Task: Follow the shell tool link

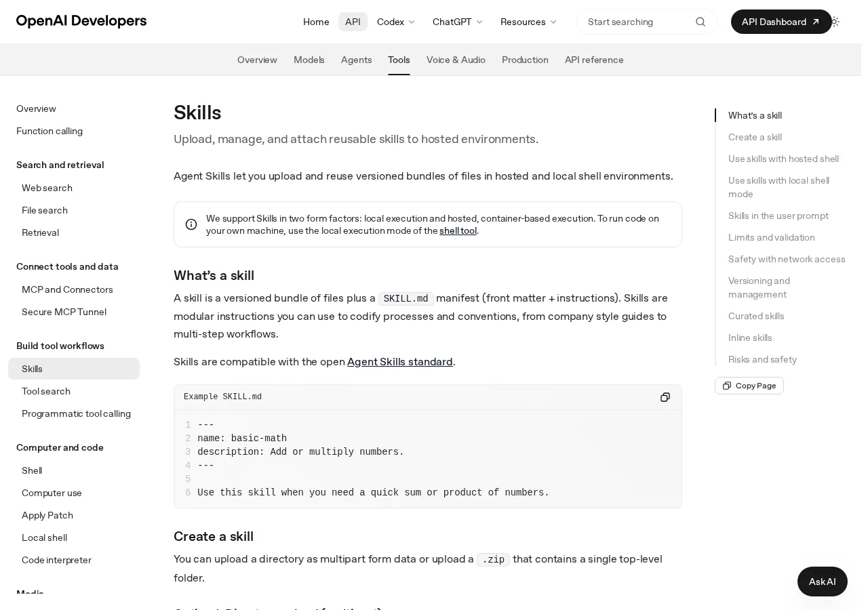Action: 458,230
